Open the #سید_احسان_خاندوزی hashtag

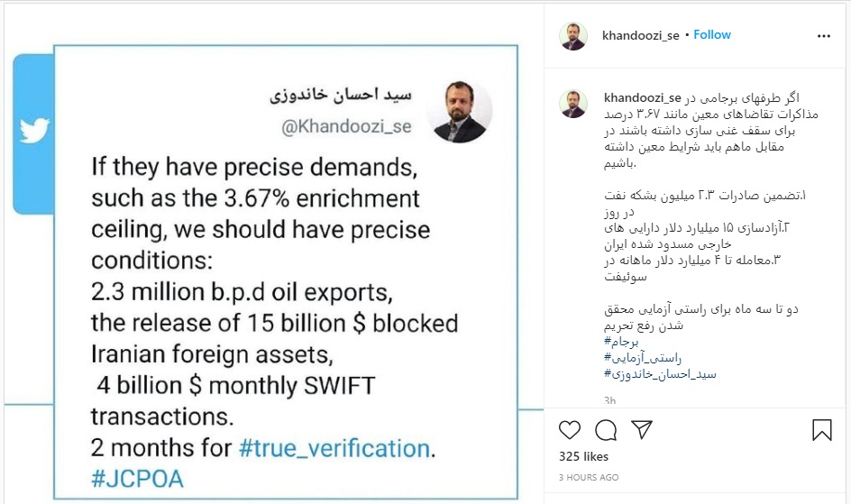(x=660, y=374)
